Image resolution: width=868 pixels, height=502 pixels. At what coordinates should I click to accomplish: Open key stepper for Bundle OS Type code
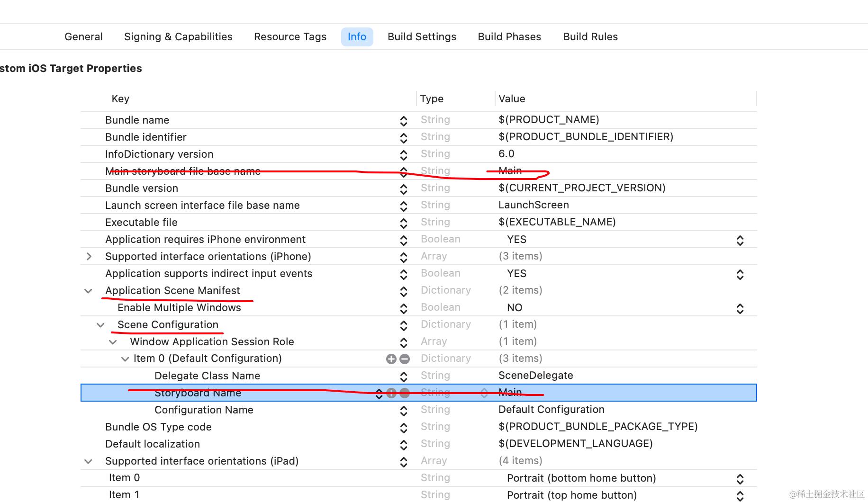click(x=404, y=428)
